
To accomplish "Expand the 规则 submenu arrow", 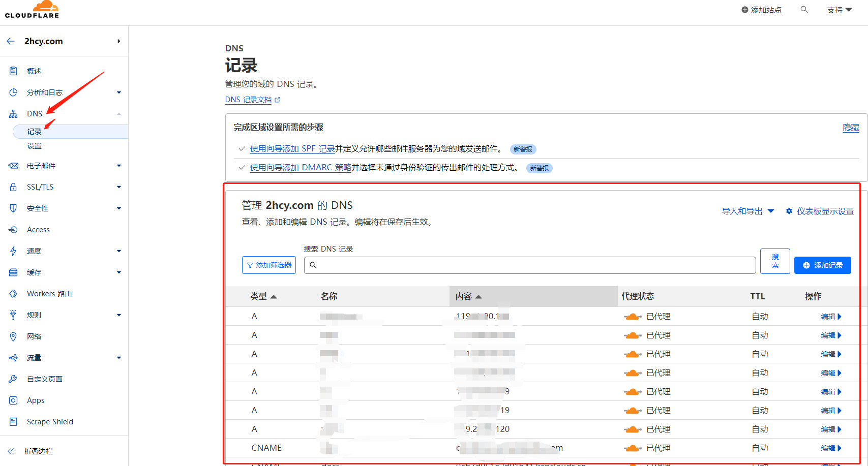I will coord(119,315).
